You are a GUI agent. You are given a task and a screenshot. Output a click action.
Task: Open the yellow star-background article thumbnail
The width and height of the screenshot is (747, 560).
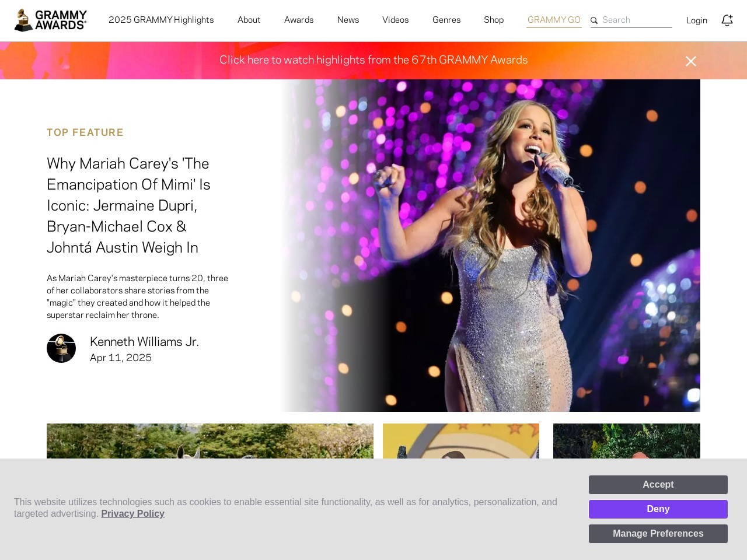[461, 441]
